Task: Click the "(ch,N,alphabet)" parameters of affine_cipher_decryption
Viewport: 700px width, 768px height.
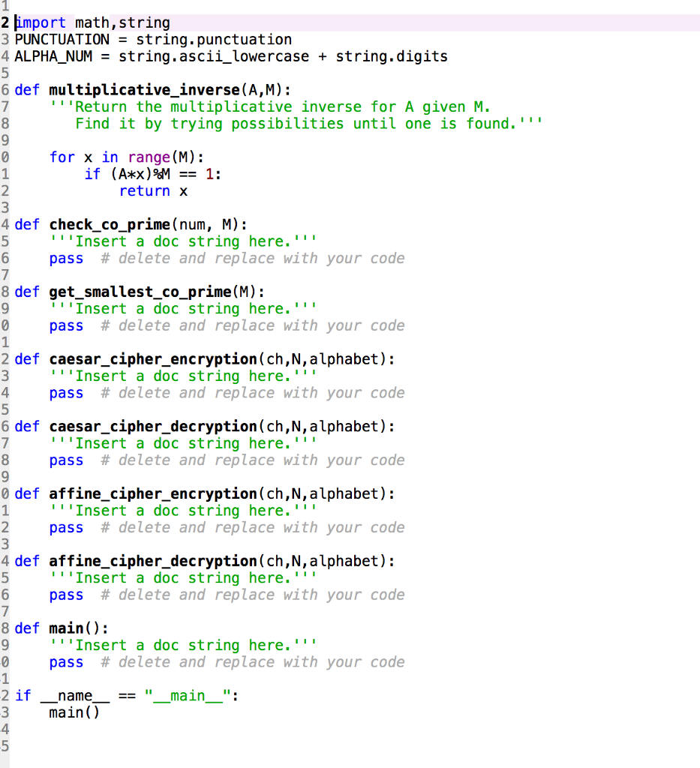Action: point(323,561)
